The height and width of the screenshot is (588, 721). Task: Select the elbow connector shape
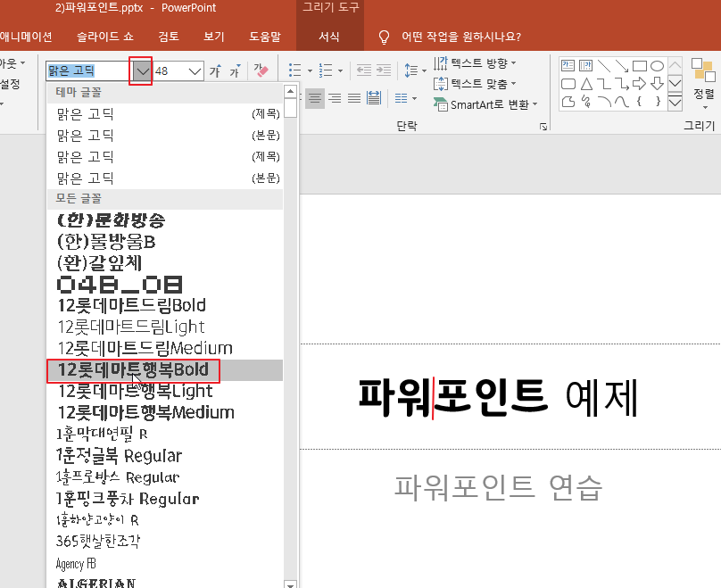tap(604, 84)
